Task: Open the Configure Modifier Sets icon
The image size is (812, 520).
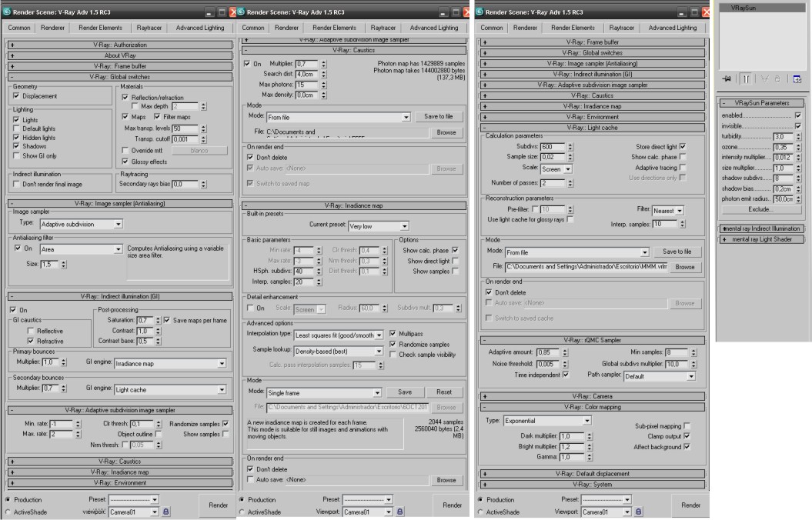Action: point(797,78)
